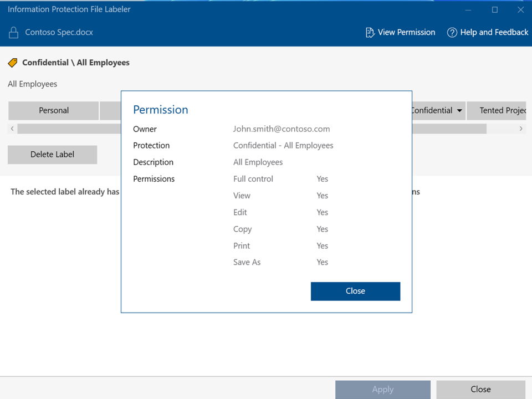Click the 'The selected label already has' message
The image size is (532, 399).
(x=65, y=192)
